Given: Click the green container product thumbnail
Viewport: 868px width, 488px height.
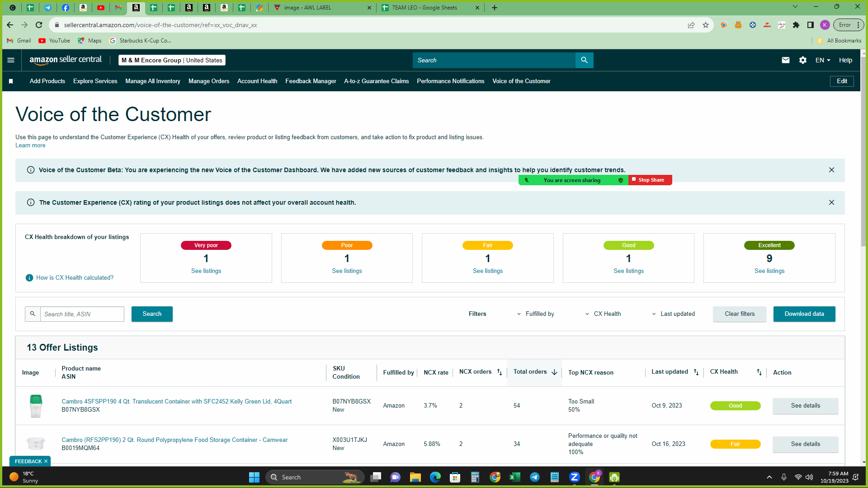Looking at the screenshot, I should pyautogui.click(x=36, y=406).
